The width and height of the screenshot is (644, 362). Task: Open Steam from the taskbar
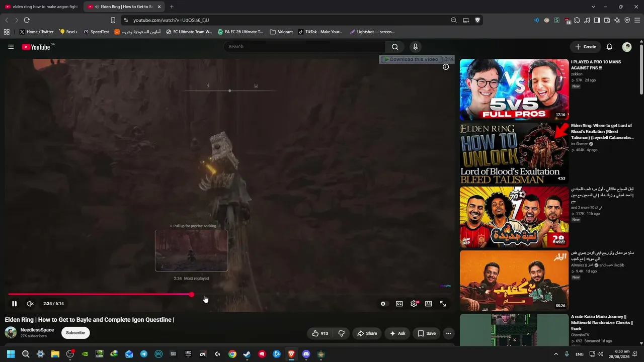pyautogui.click(x=247, y=354)
